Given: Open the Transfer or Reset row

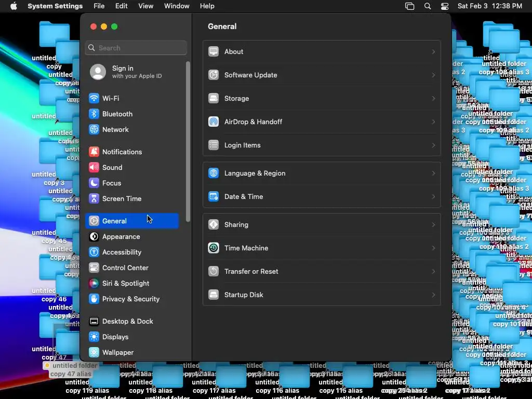Looking at the screenshot, I should (x=322, y=272).
